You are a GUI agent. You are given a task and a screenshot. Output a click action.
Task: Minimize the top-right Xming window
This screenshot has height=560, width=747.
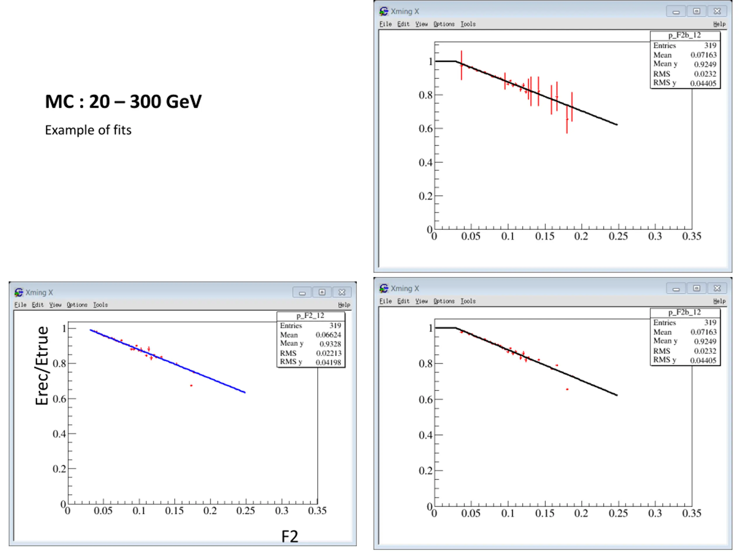click(676, 11)
